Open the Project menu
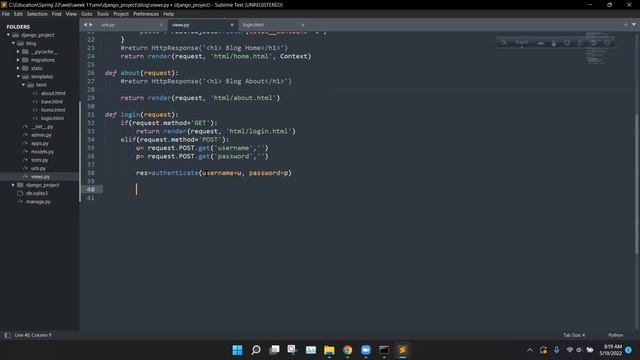Viewport: 640px width, 360px height. point(121,14)
